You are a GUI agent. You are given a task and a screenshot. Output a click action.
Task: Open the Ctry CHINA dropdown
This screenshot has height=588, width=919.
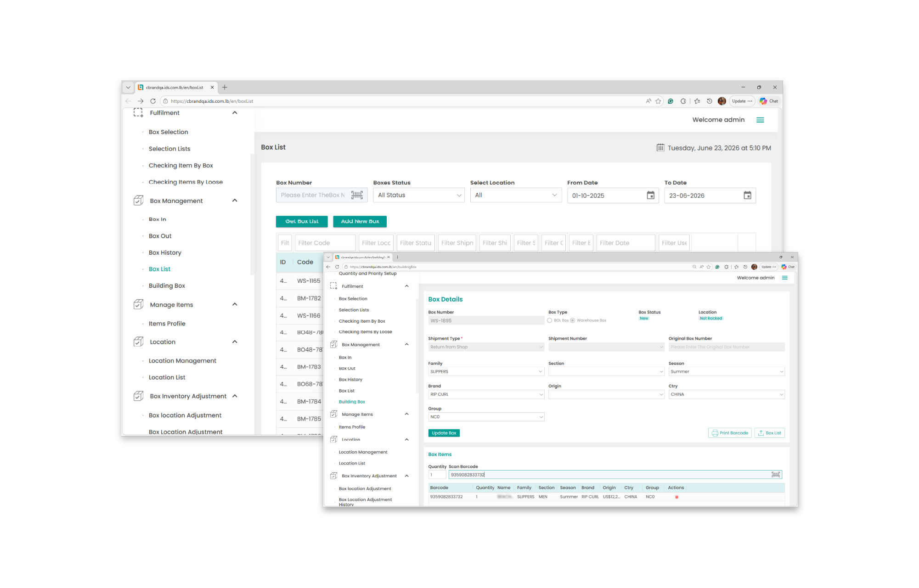726,394
